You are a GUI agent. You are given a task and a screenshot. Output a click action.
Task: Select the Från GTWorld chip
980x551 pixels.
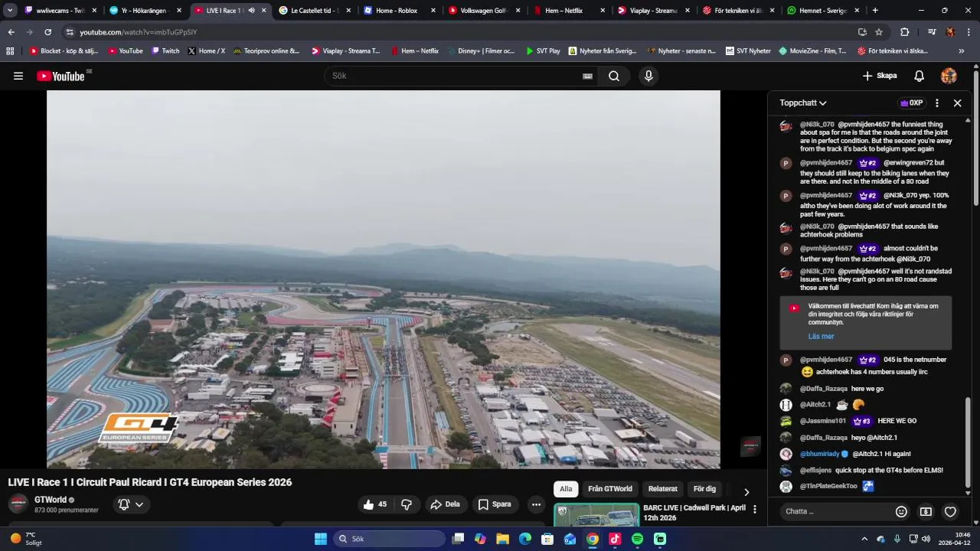[610, 489]
